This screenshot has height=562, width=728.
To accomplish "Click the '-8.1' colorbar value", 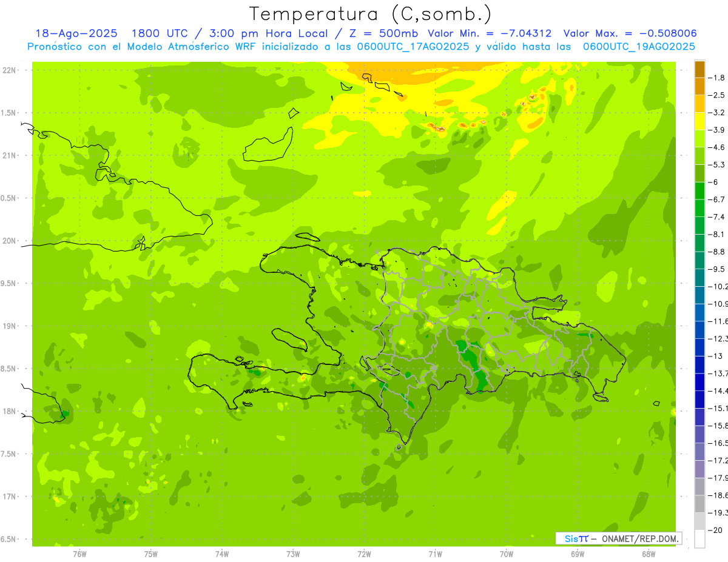I will [717, 234].
